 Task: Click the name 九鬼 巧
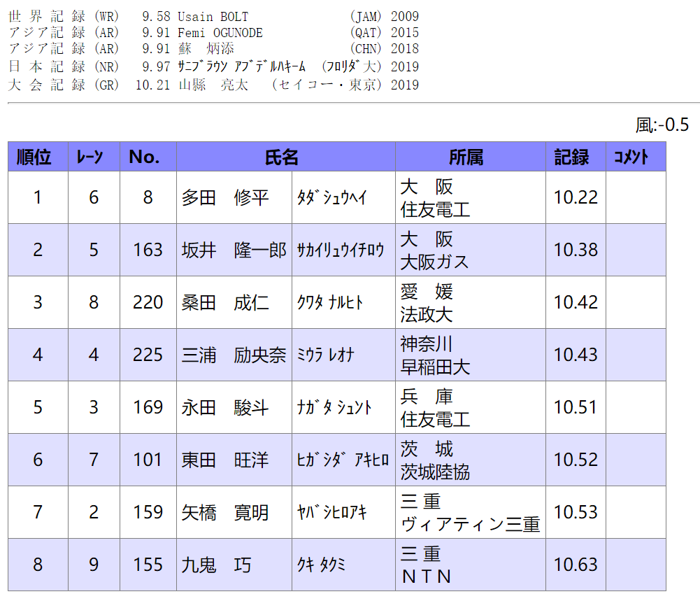[x=216, y=565]
